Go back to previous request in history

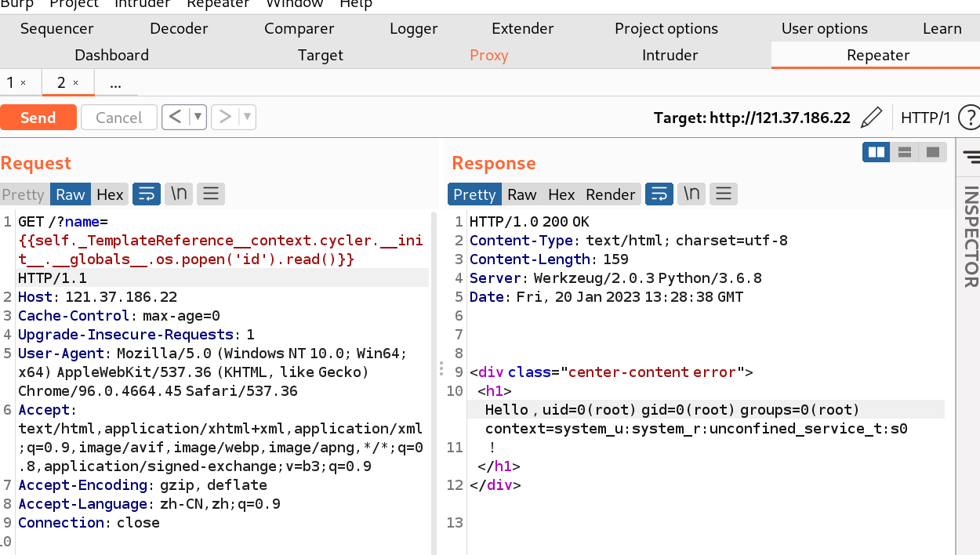tap(176, 117)
